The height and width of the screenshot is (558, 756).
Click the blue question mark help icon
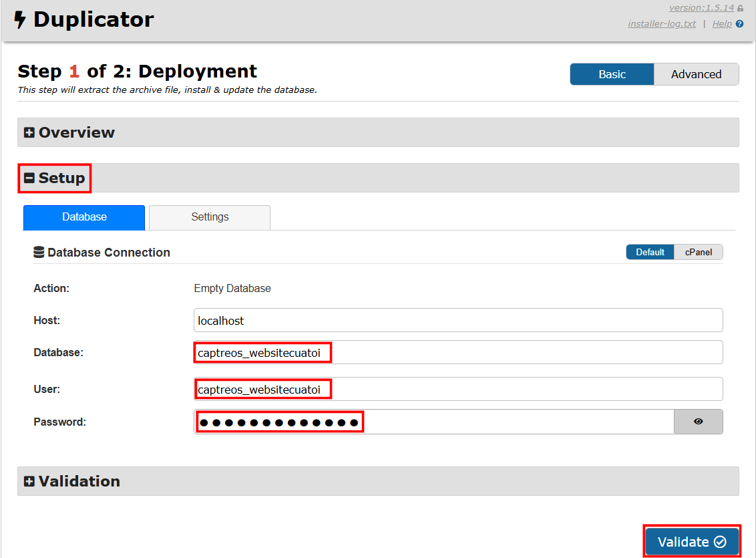(x=739, y=24)
